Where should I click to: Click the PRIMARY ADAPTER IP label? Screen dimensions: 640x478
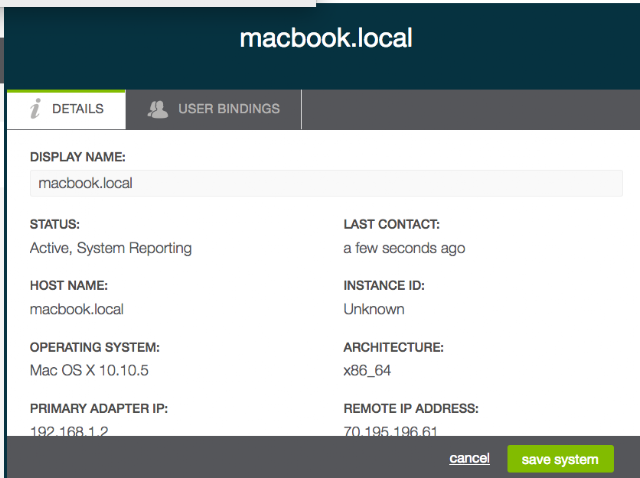pyautogui.click(x=99, y=409)
